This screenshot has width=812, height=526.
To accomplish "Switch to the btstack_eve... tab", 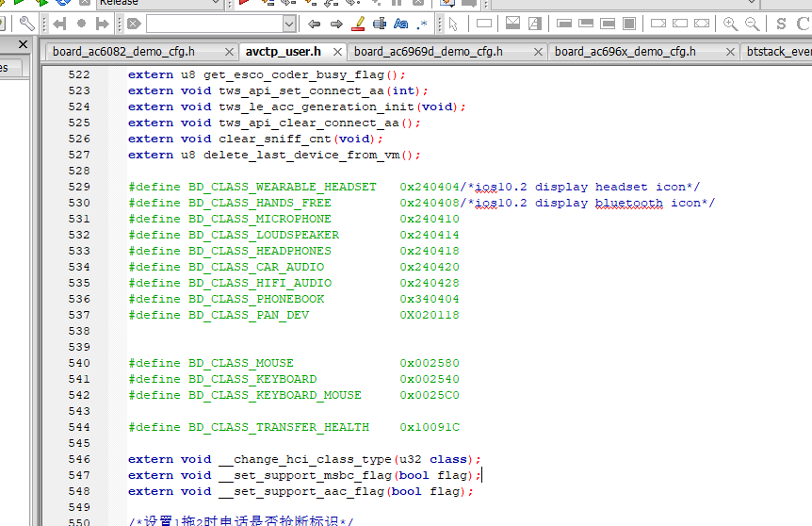I will (779, 51).
